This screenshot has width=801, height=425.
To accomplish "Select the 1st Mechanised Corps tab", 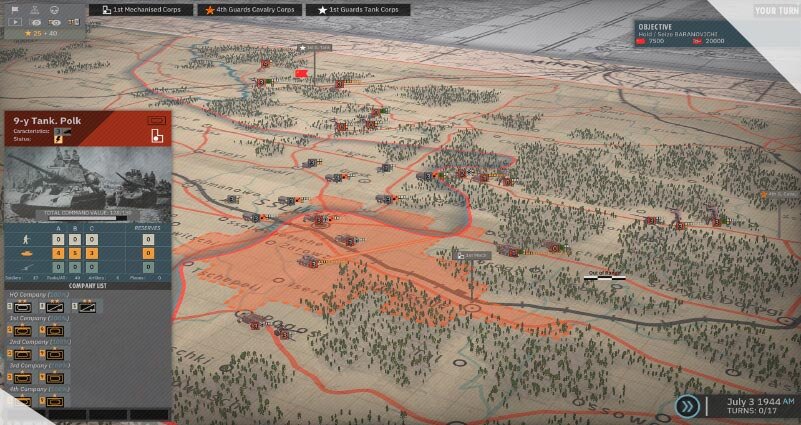I will [x=141, y=10].
